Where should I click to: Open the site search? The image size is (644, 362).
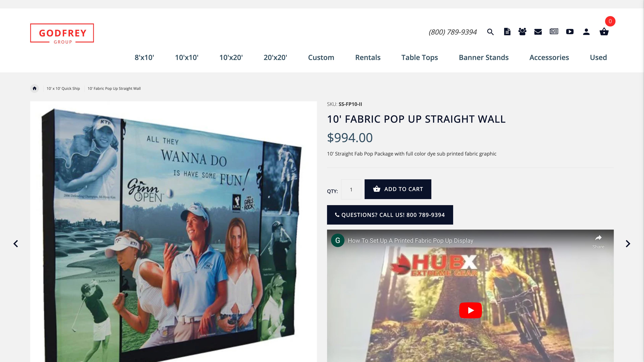pos(490,32)
